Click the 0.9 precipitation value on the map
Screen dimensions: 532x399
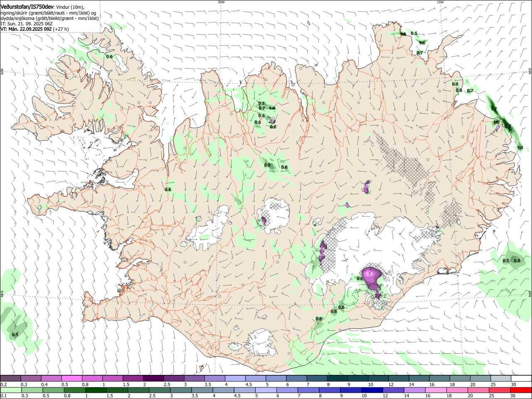tap(268, 165)
